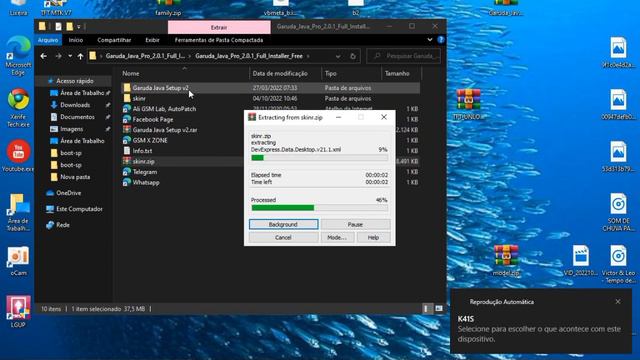The width and height of the screenshot is (640, 360).
Task: Click Pesquisar Garuda search field
Action: (404, 56)
